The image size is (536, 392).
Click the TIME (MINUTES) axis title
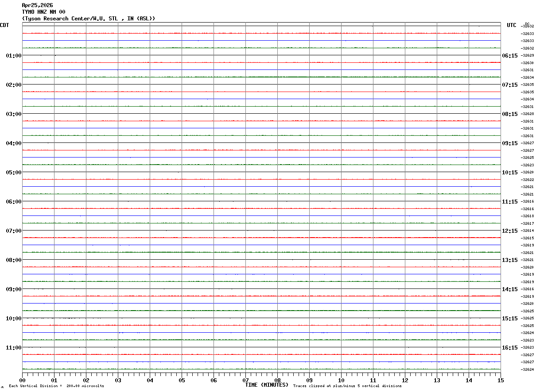click(x=267, y=385)
